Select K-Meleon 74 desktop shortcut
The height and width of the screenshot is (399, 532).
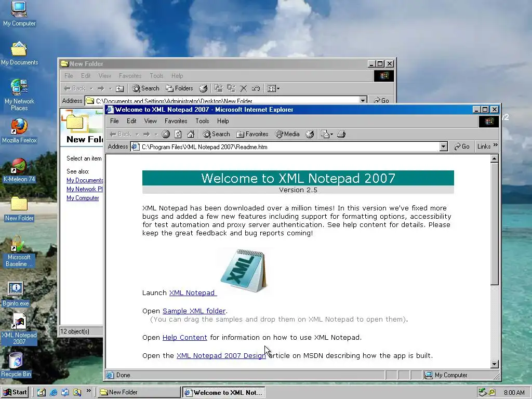(x=19, y=170)
